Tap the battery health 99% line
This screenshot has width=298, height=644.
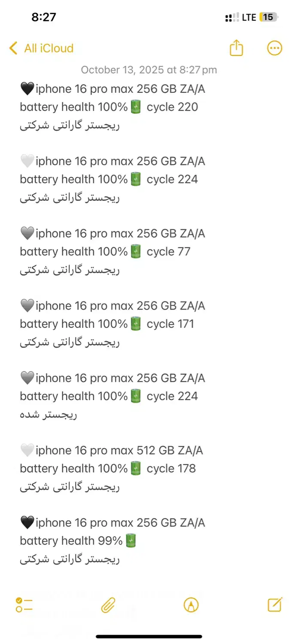coord(77,541)
